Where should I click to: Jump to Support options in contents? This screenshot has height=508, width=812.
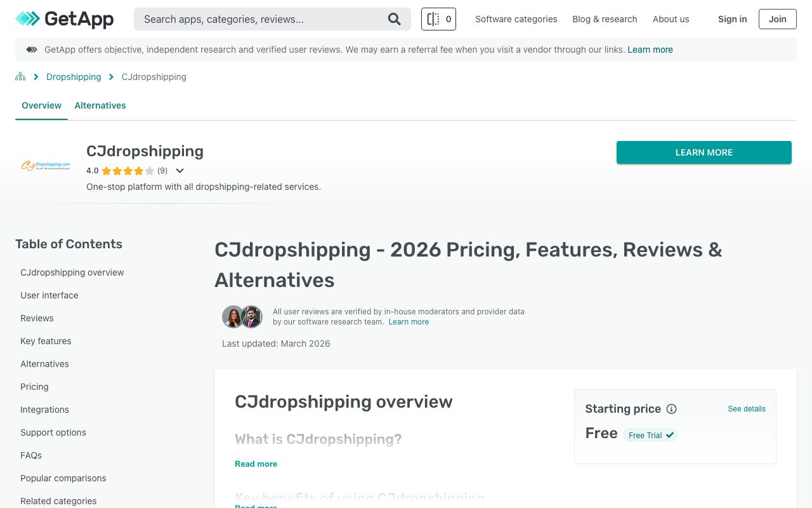tap(53, 432)
